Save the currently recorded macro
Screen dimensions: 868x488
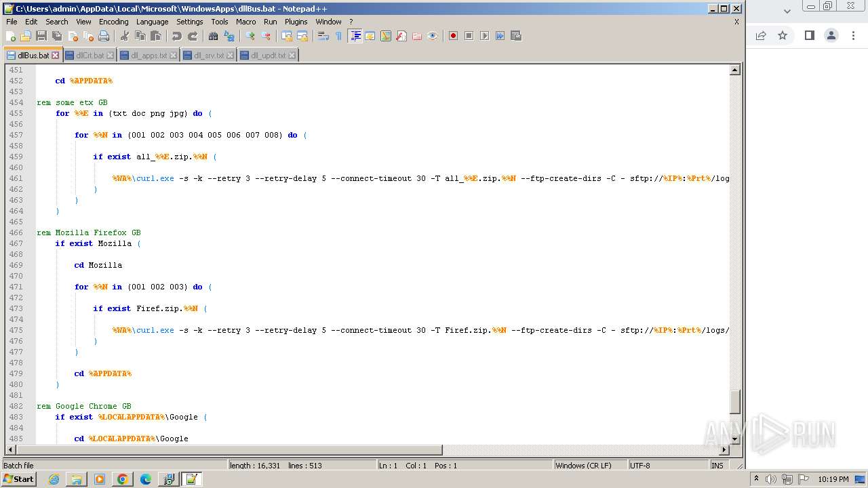(x=516, y=36)
